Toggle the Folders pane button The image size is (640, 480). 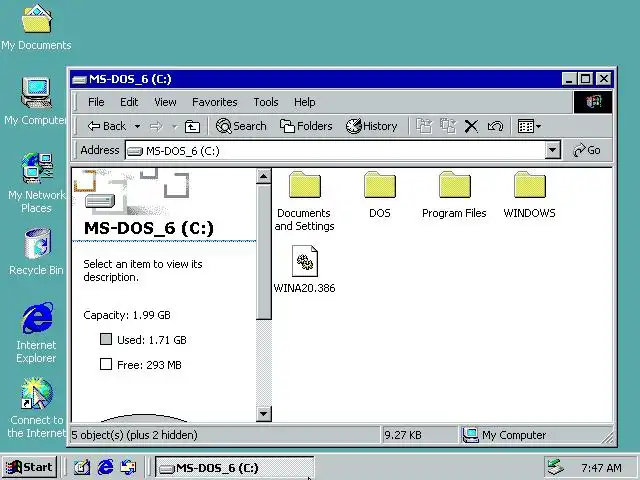306,126
